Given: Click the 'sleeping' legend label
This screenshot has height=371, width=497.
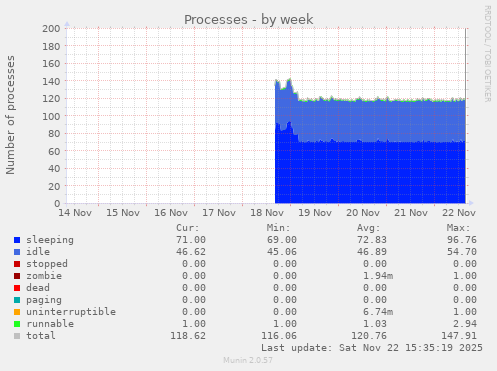Looking at the screenshot, I should [x=50, y=240].
